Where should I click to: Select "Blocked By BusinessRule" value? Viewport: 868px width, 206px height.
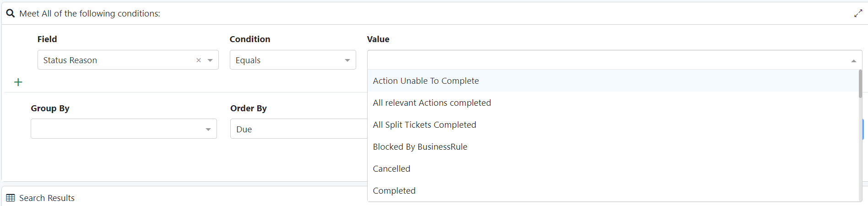coord(420,146)
